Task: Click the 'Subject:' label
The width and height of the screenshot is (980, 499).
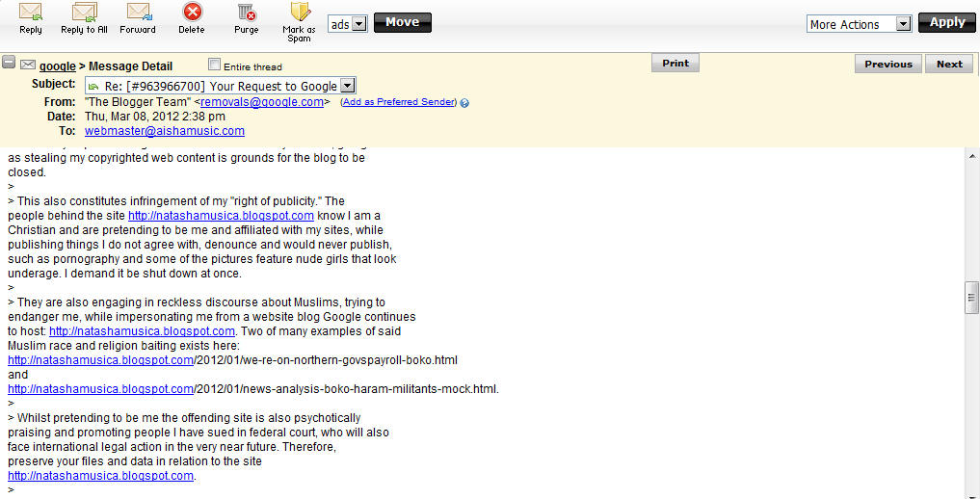Action: [53, 85]
